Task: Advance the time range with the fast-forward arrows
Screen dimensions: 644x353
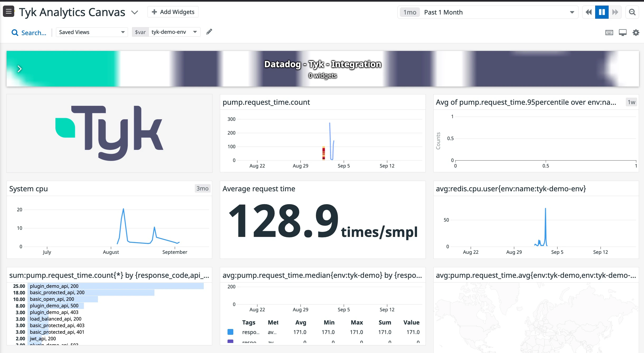Action: [615, 12]
